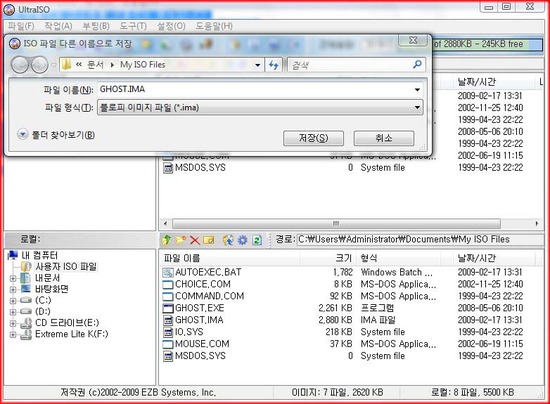Click the 245KB free capacity bar
550x404 pixels.
[488, 44]
